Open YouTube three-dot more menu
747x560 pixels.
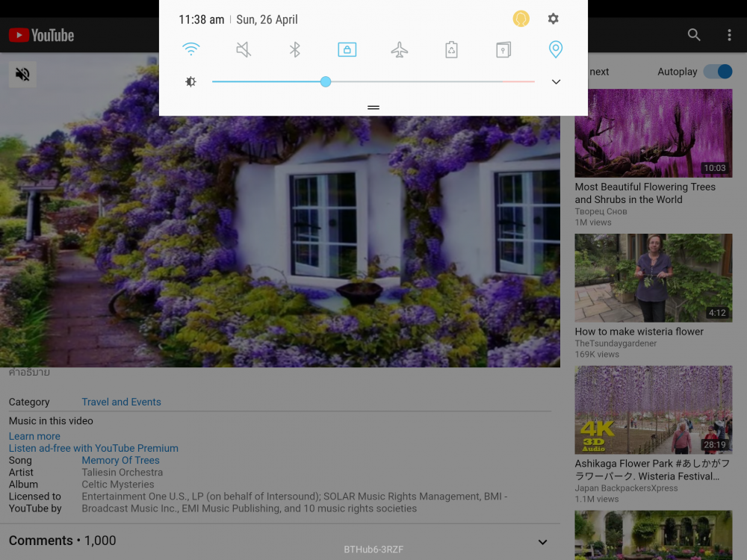(729, 35)
